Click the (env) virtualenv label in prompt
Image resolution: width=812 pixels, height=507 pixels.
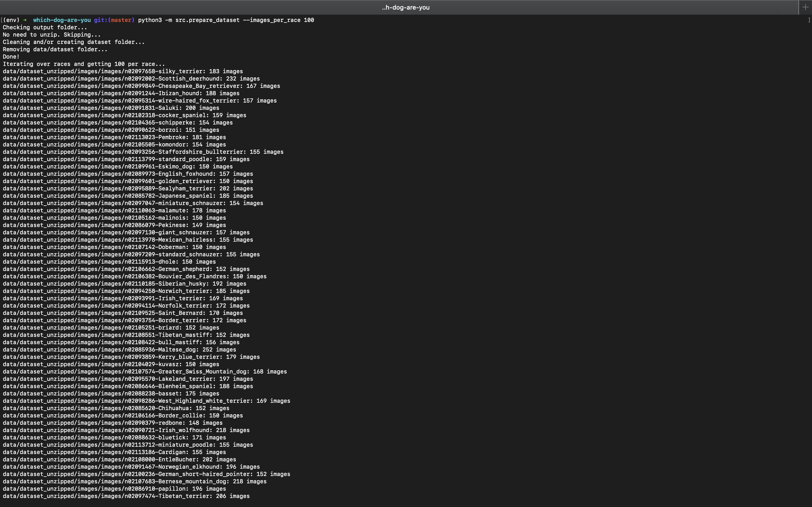click(11, 20)
